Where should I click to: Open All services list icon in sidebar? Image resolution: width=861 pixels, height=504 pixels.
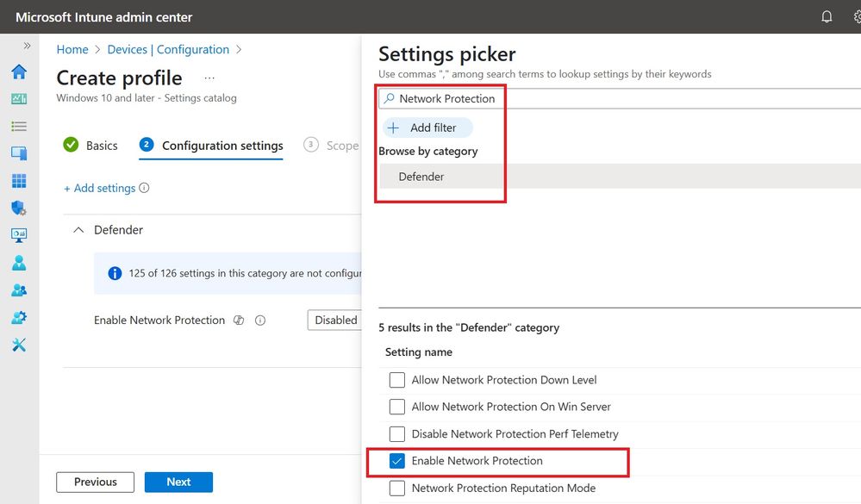[x=19, y=127]
